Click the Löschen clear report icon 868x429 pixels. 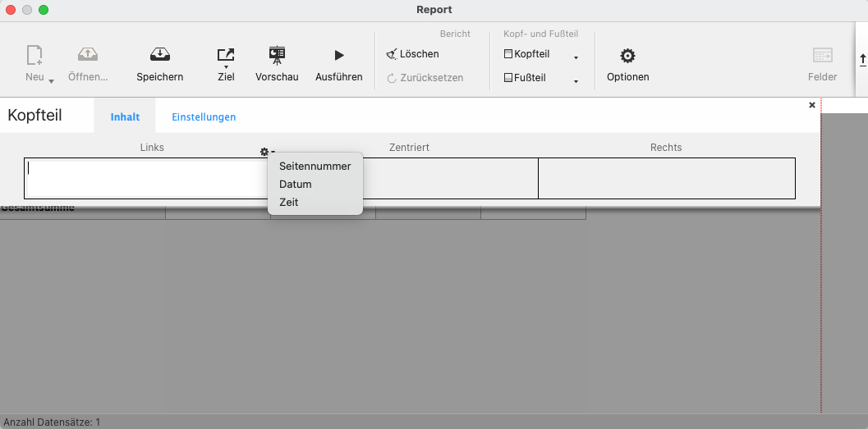pyautogui.click(x=393, y=54)
